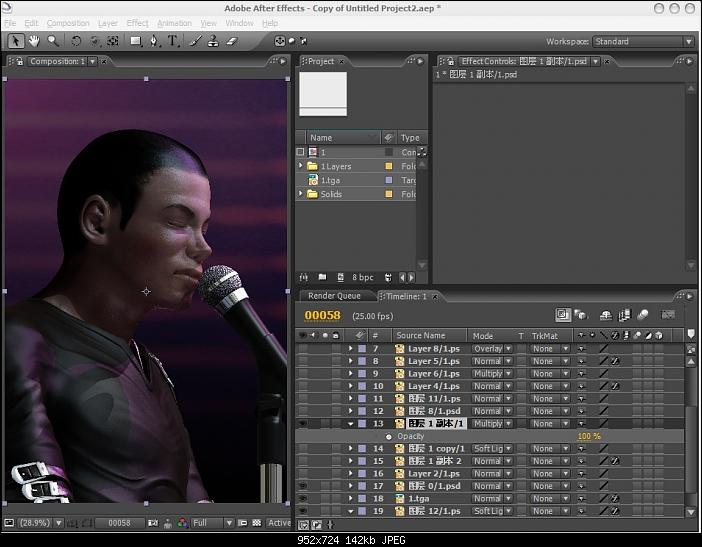The width and height of the screenshot is (702, 547).
Task: Click the 100 % opacity value
Action: 589,437
